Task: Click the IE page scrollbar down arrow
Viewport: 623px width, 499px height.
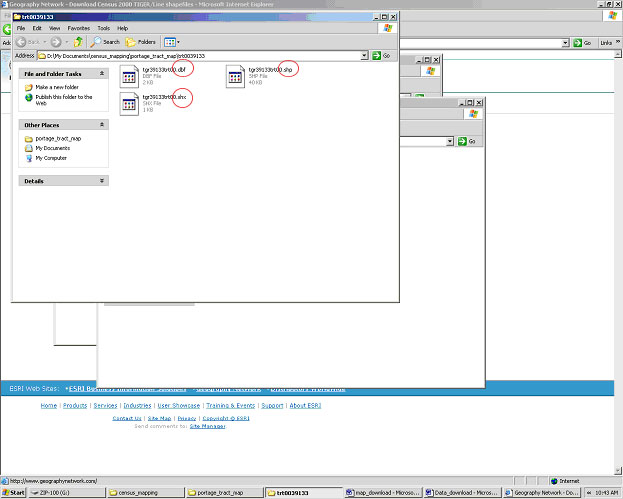Action: pyautogui.click(x=618, y=471)
